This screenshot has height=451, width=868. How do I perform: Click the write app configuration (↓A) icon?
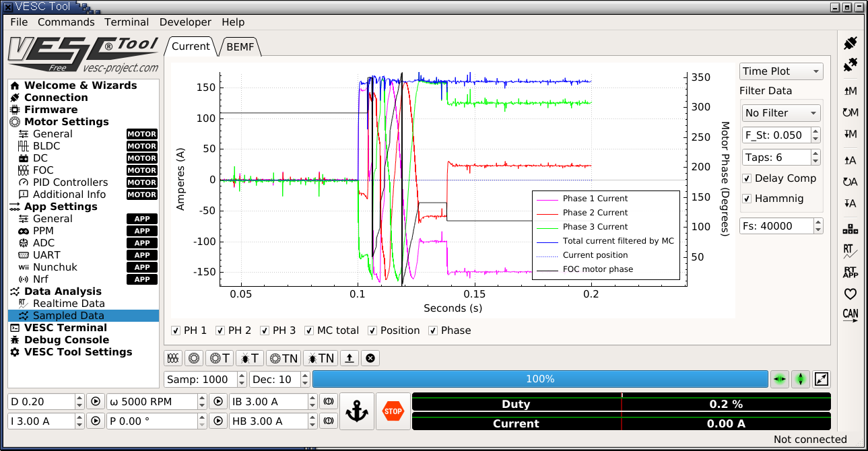(850, 203)
